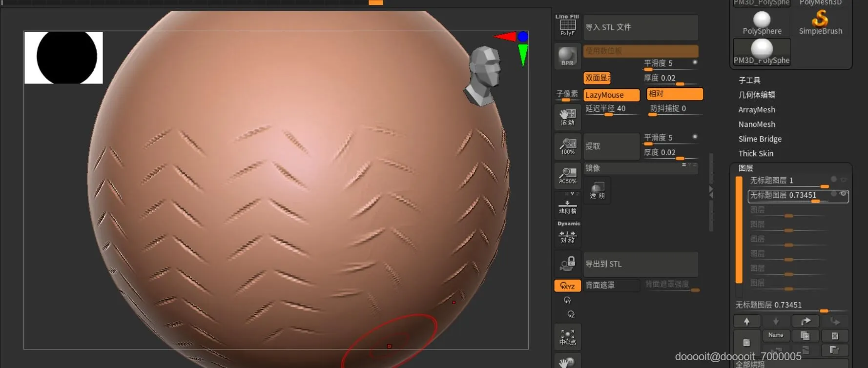Screen dimensions: 868x368
Task: Adjust the 无标题图层 0.73451 intensity slider below the list
Action: 791,306
